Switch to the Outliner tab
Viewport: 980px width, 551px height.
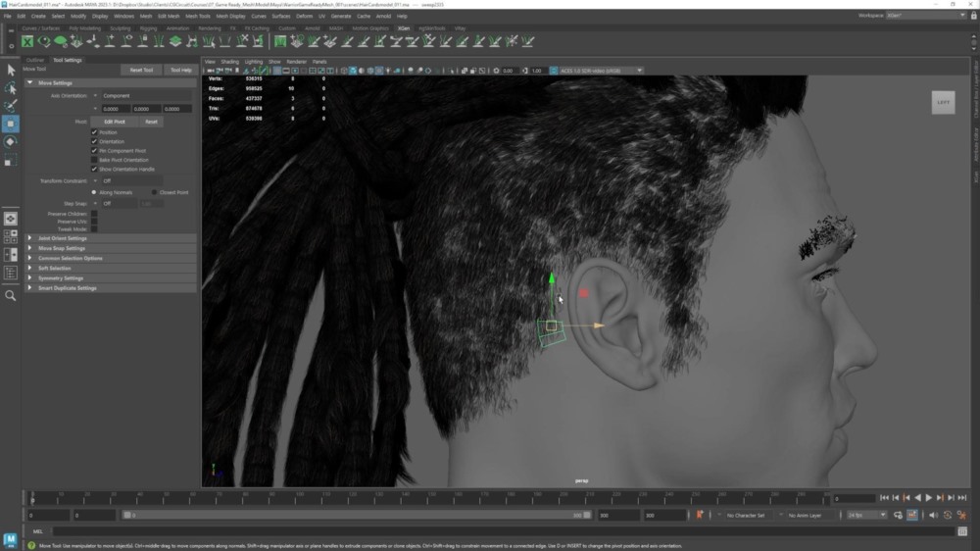click(35, 60)
